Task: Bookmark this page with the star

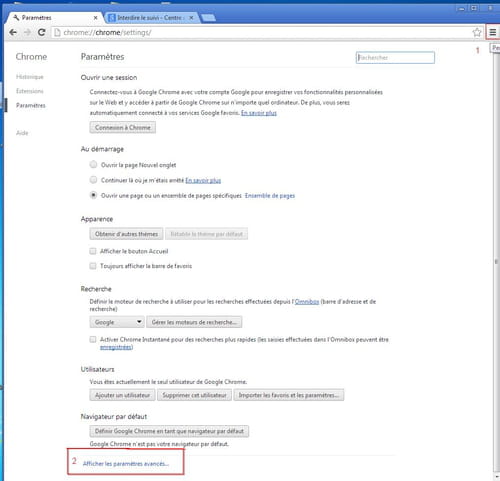Action: click(477, 32)
